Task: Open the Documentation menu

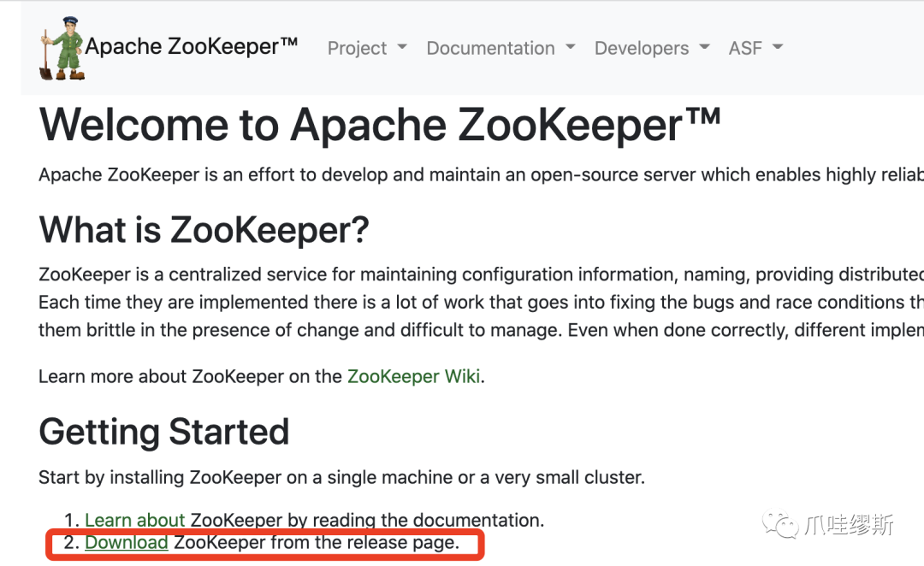Action: (490, 49)
